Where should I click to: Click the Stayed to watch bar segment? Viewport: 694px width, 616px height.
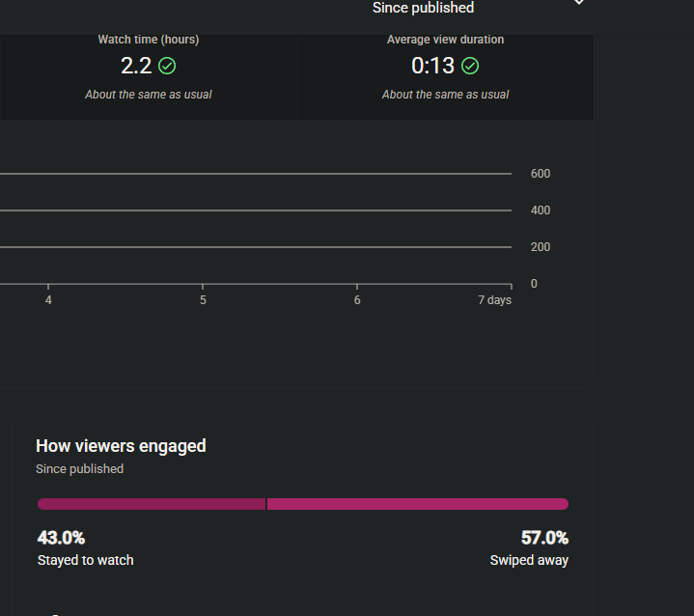coord(151,504)
